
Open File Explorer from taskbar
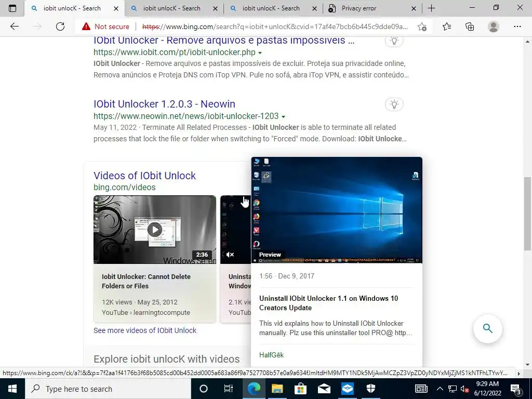[277, 389]
